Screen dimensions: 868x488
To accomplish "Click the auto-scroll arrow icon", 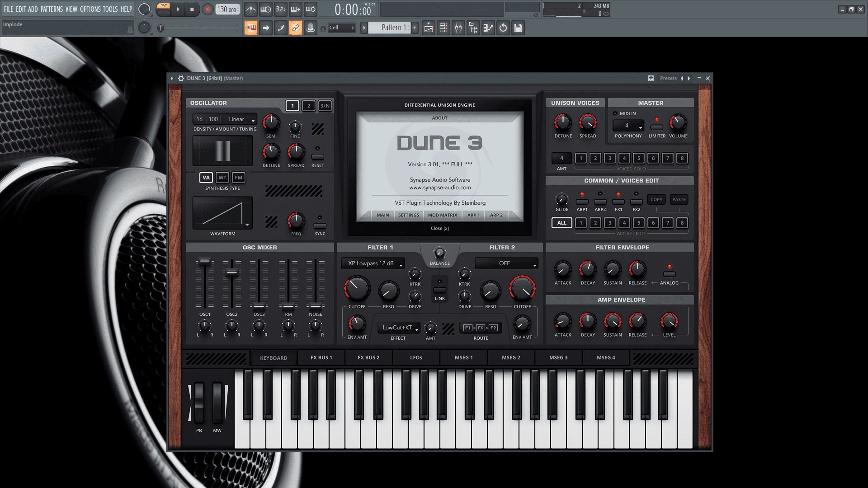I will 266,28.
